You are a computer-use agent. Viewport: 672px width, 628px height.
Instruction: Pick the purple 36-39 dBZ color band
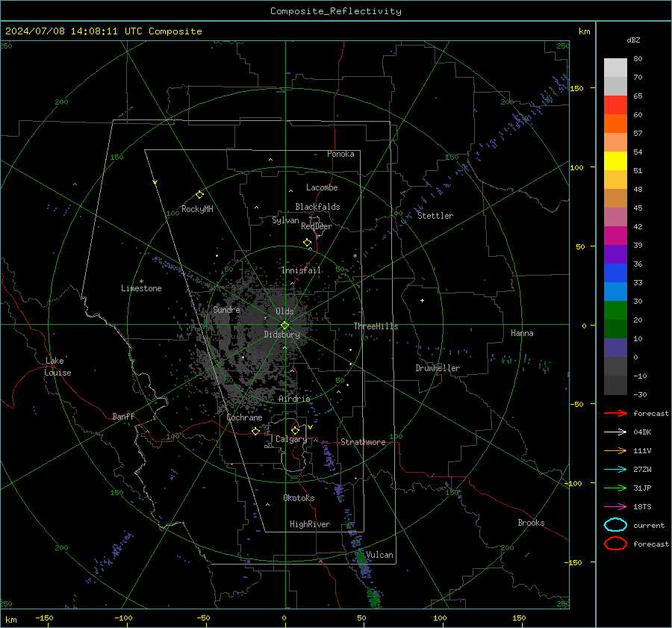click(x=615, y=254)
